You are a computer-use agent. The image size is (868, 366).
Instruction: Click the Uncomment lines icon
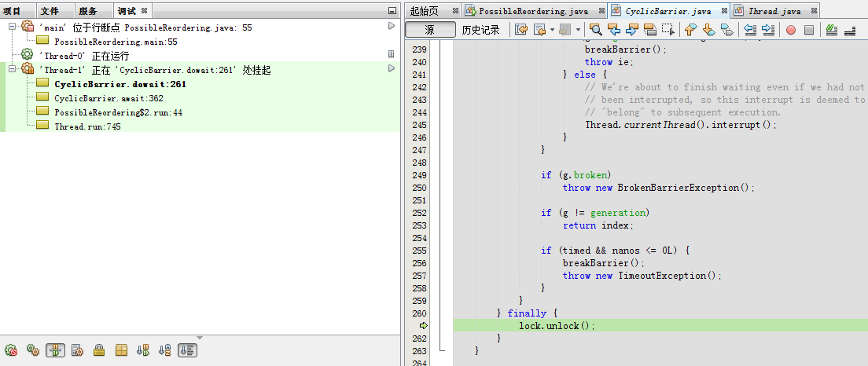click(x=850, y=31)
